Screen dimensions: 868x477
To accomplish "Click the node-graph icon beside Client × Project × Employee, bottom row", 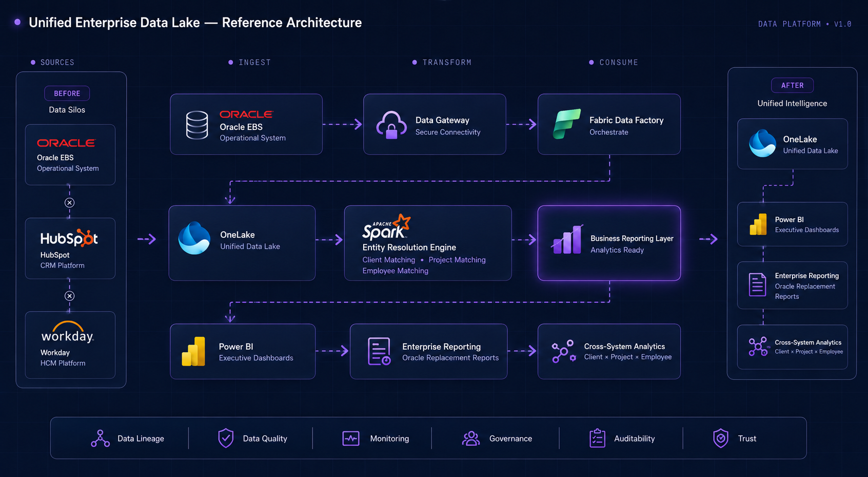I will (x=564, y=352).
